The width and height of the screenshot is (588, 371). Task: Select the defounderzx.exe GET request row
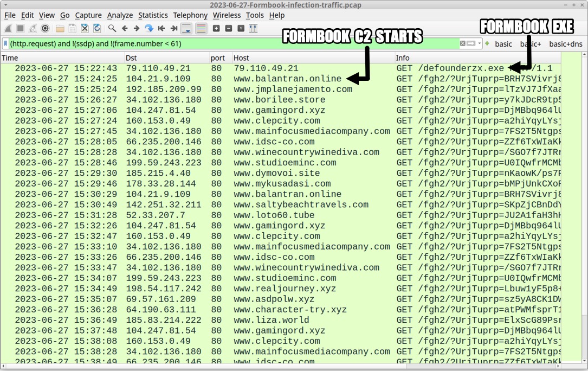tap(281, 68)
